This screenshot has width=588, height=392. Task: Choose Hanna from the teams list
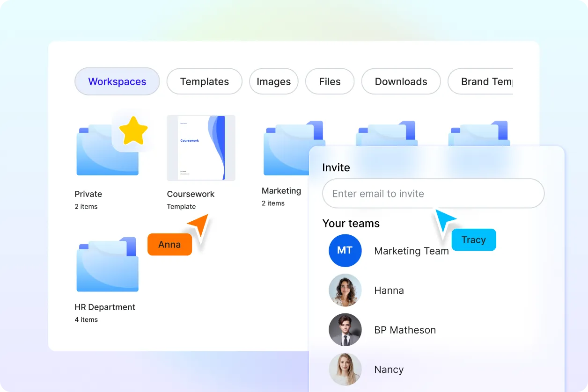(389, 290)
